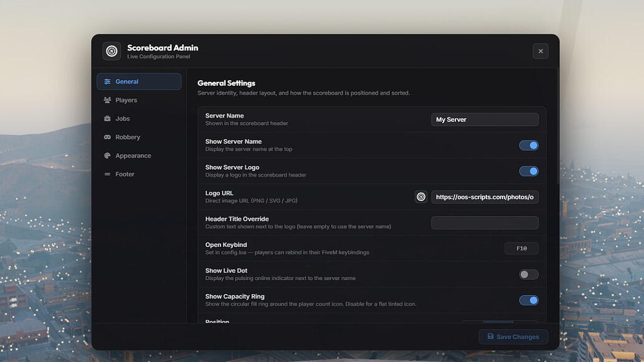Click the Players group icon

click(x=107, y=100)
